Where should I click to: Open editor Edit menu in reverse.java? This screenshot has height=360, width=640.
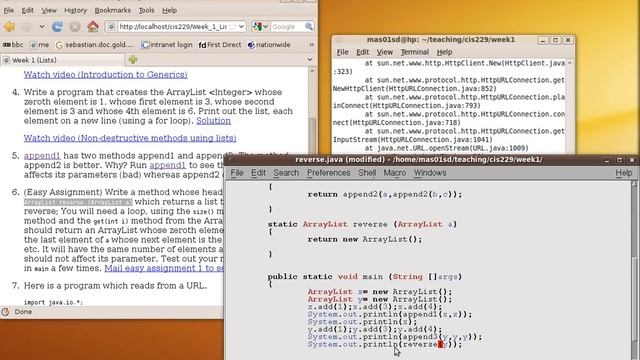click(x=258, y=173)
